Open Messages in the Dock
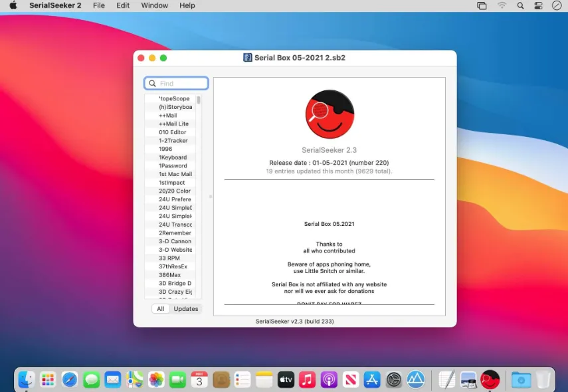Image resolution: width=568 pixels, height=392 pixels. coord(91,379)
